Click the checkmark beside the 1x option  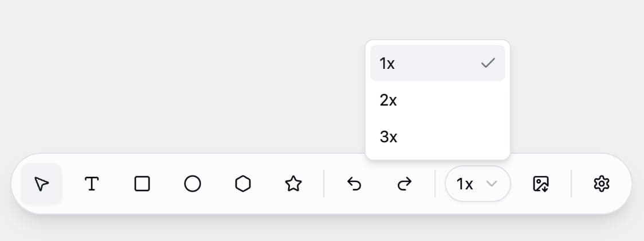pos(488,63)
